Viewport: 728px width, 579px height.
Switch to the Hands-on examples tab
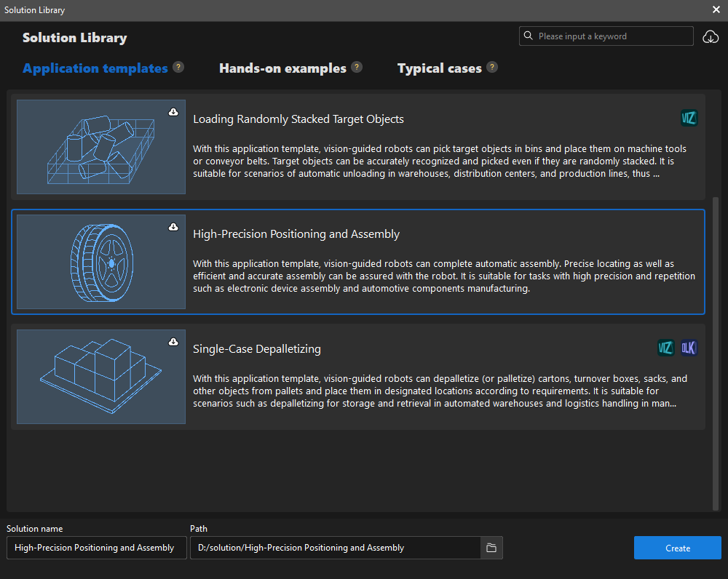coord(282,68)
